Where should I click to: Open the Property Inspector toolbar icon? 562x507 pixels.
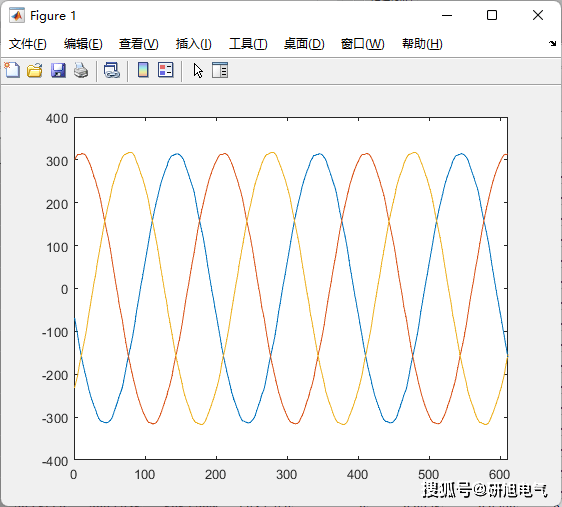[220, 70]
